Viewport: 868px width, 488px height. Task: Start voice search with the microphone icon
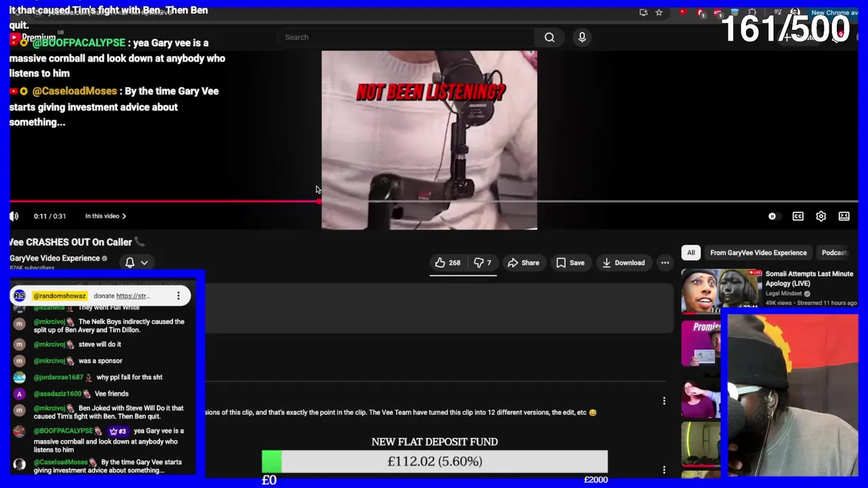[582, 37]
